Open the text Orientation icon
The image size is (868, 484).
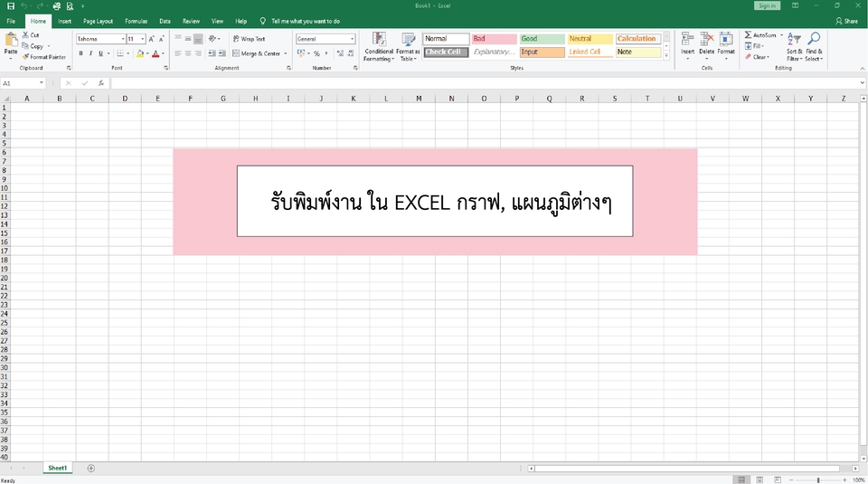(x=212, y=39)
